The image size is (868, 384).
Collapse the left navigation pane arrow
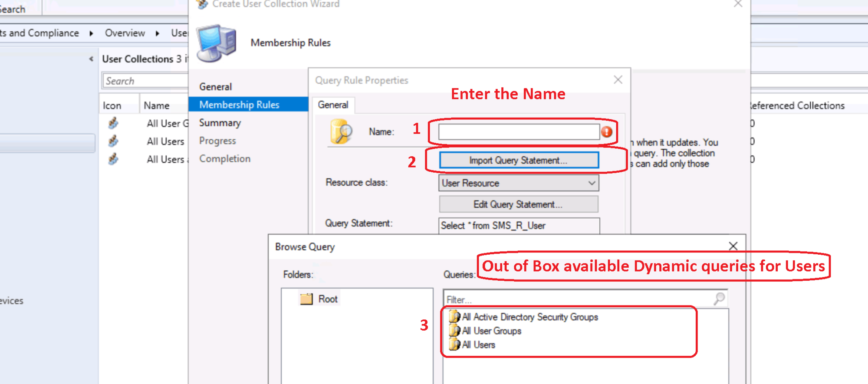pyautogui.click(x=91, y=59)
